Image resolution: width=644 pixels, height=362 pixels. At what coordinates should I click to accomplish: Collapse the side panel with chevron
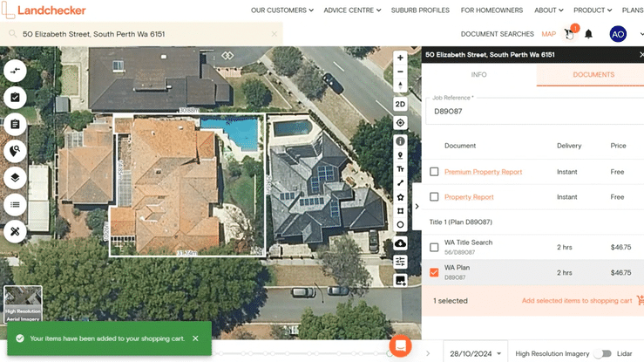click(x=417, y=206)
